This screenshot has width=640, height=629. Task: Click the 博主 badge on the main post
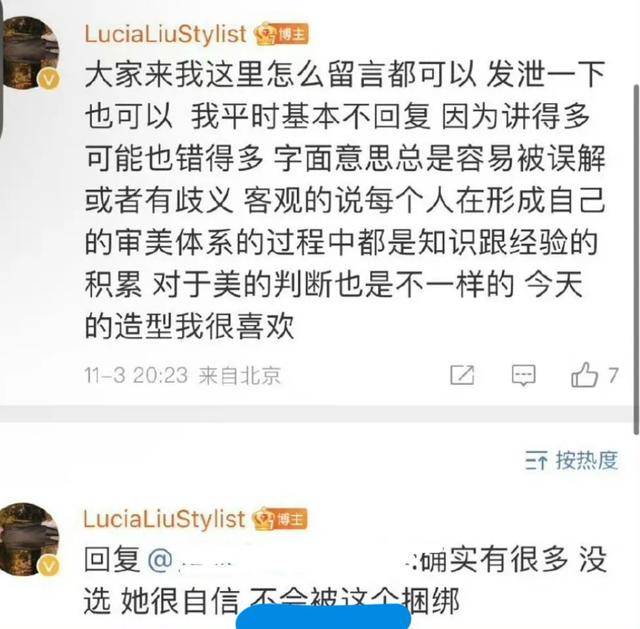click(282, 34)
